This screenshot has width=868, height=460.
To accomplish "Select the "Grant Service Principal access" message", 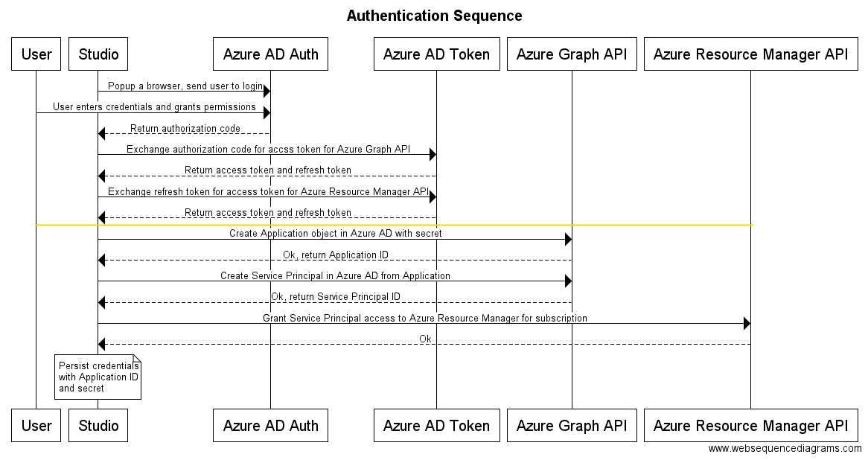I will click(x=424, y=319).
